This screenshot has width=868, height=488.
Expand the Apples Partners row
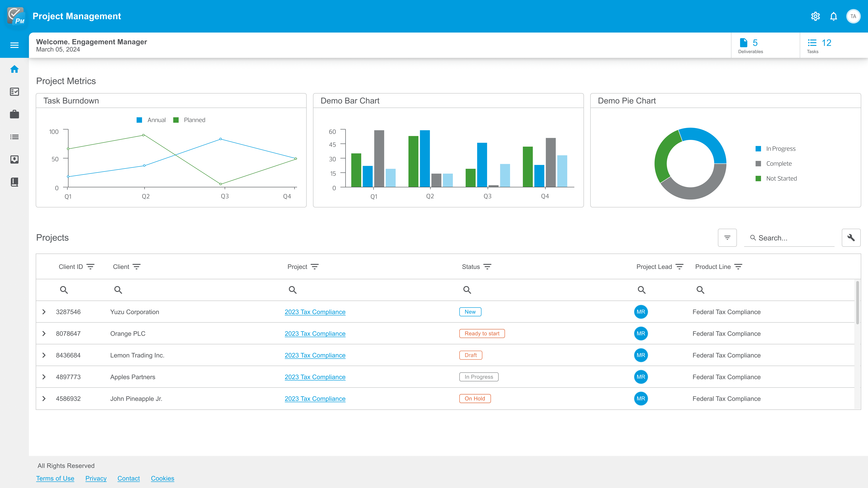tap(44, 377)
